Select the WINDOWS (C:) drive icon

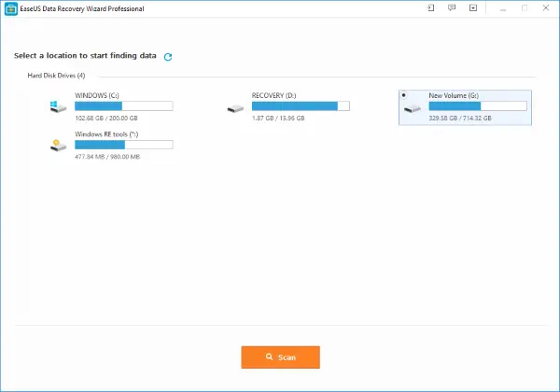point(58,106)
